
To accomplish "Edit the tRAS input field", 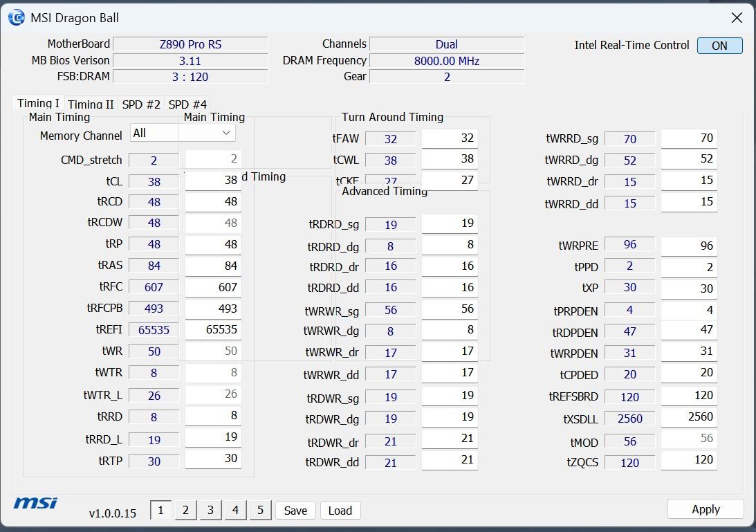I will coord(213,266).
